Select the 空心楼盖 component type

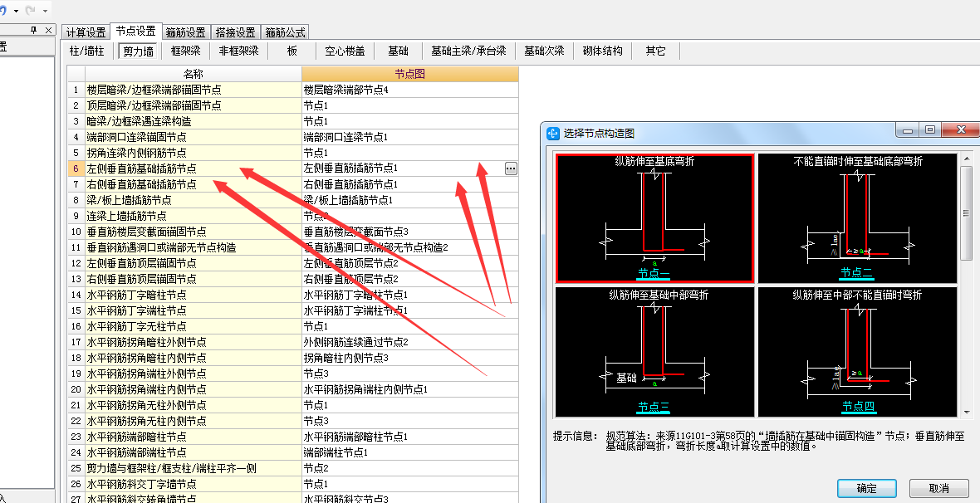345,51
